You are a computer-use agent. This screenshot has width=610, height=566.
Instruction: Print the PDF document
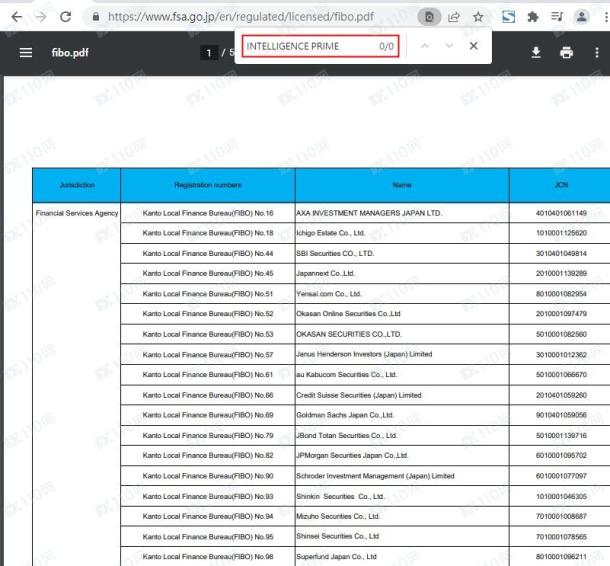pos(566,53)
